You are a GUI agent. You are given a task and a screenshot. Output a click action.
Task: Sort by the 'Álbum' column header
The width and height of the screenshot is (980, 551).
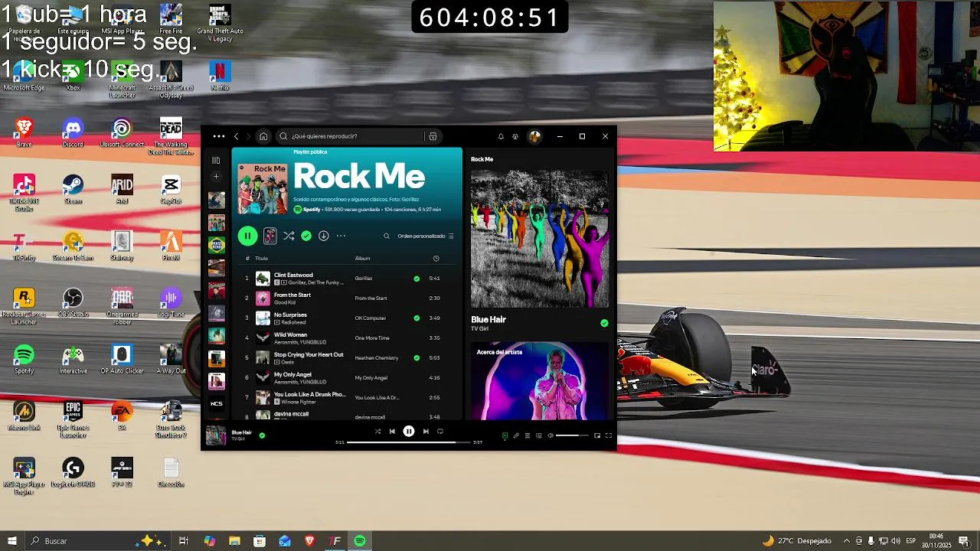pos(362,259)
